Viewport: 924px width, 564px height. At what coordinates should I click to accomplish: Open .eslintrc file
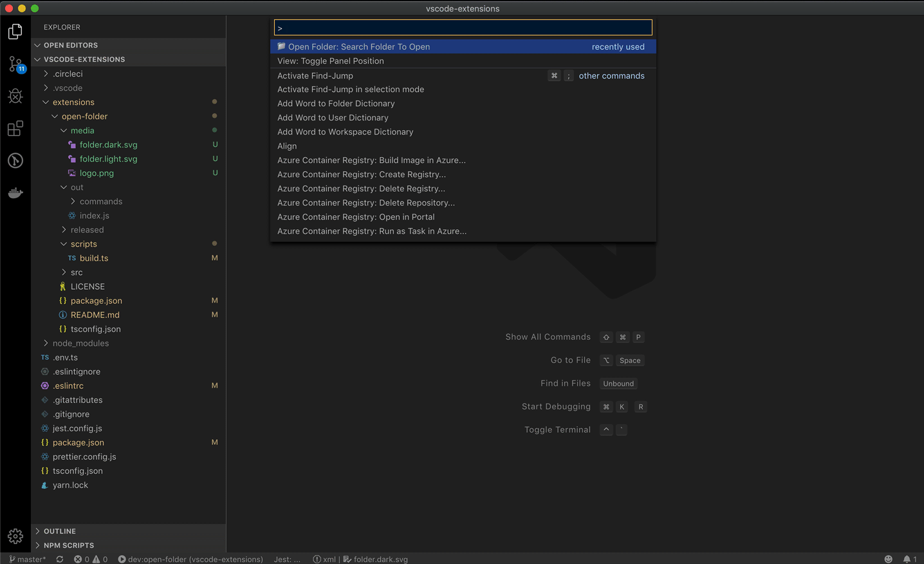[x=129, y=386]
